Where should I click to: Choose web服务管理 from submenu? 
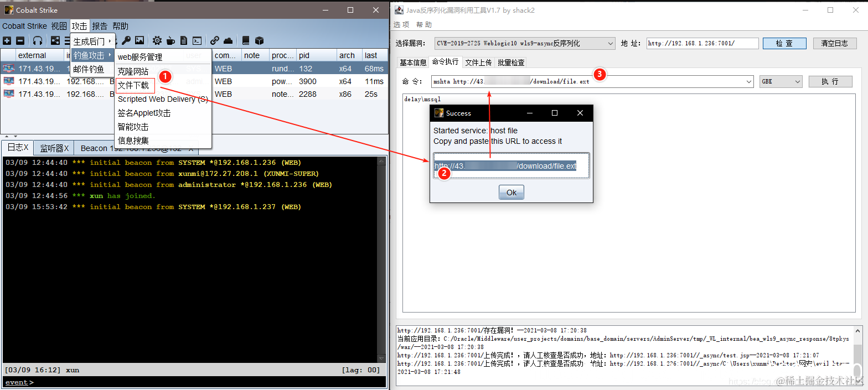point(163,57)
